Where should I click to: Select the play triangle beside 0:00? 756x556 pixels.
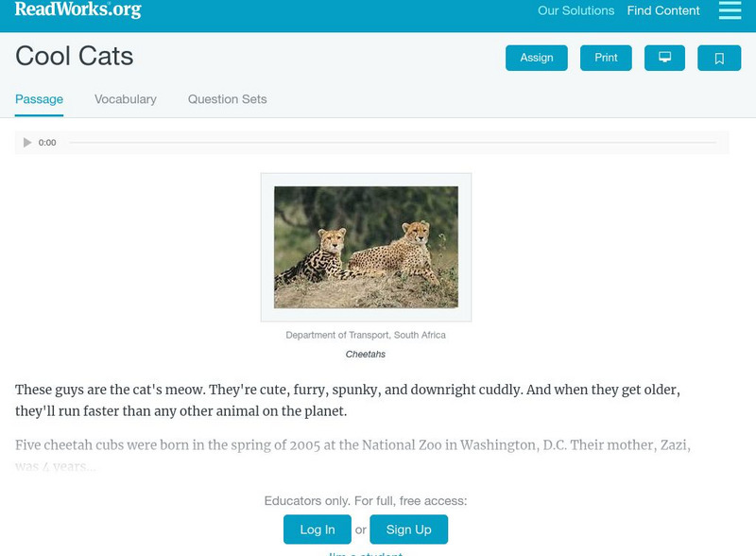pos(26,142)
